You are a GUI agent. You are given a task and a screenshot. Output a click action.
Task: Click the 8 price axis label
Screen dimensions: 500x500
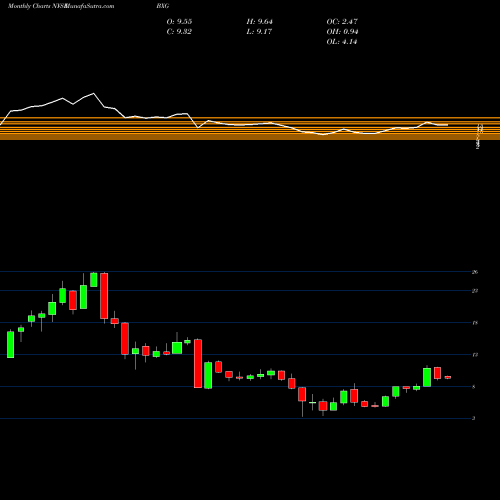(474, 387)
